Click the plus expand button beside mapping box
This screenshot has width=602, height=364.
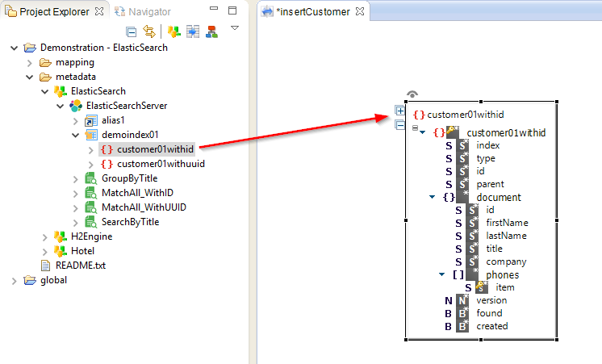[x=399, y=111]
